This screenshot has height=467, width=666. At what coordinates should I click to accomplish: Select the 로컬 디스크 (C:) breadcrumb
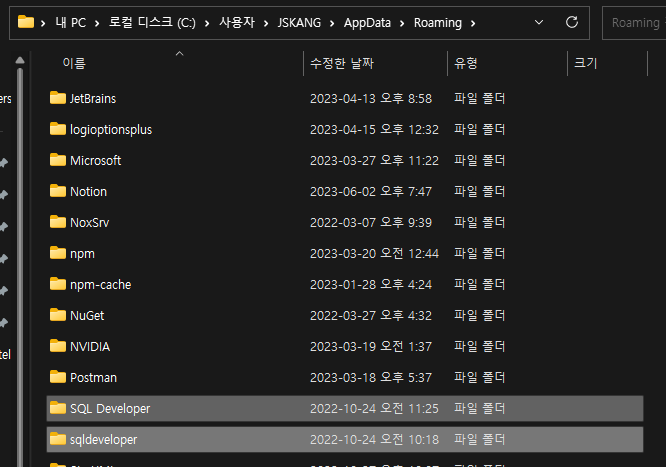152,23
